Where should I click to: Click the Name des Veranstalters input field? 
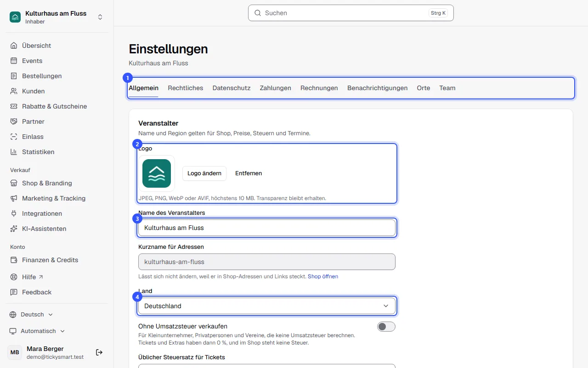267,228
